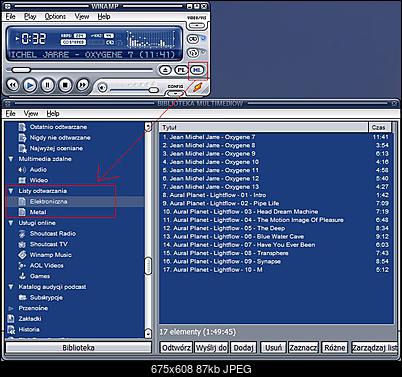The image size is (402, 377).
Task: Collapse the Listy odtwarzania tree node
Action: click(x=11, y=191)
